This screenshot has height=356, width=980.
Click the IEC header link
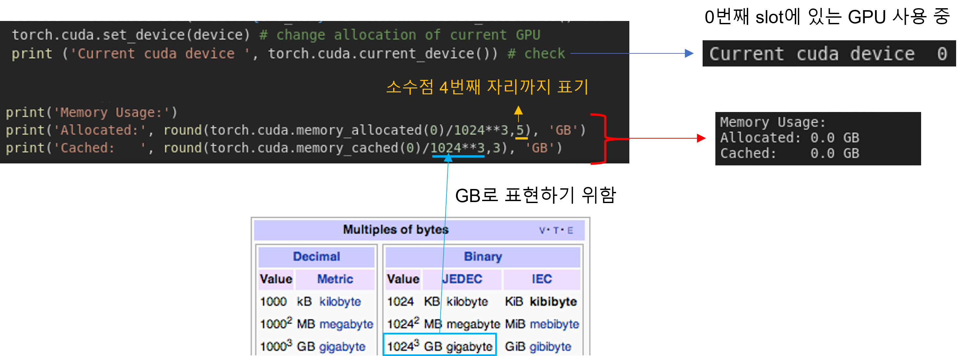[x=541, y=279]
